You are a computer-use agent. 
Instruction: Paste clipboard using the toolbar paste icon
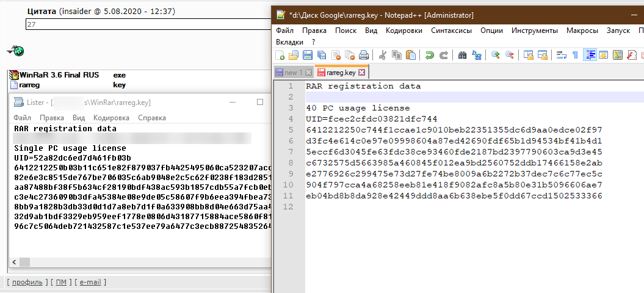410,55
